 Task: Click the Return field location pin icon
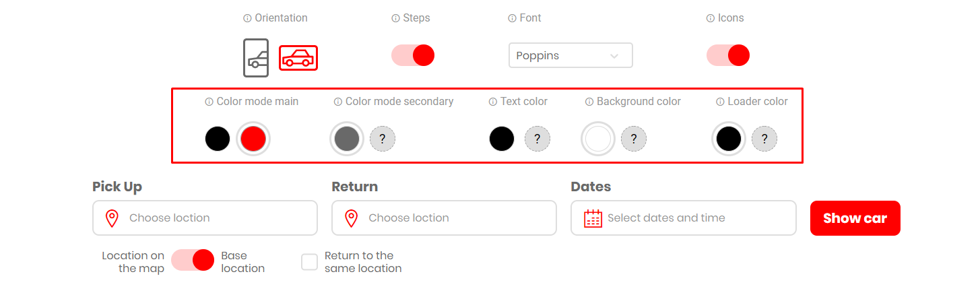[352, 218]
